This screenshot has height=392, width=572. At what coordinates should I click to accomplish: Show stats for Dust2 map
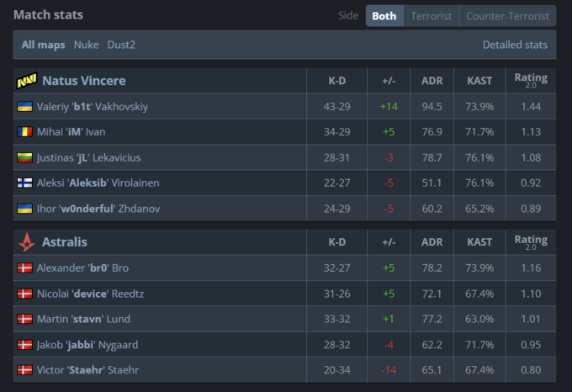coord(121,45)
